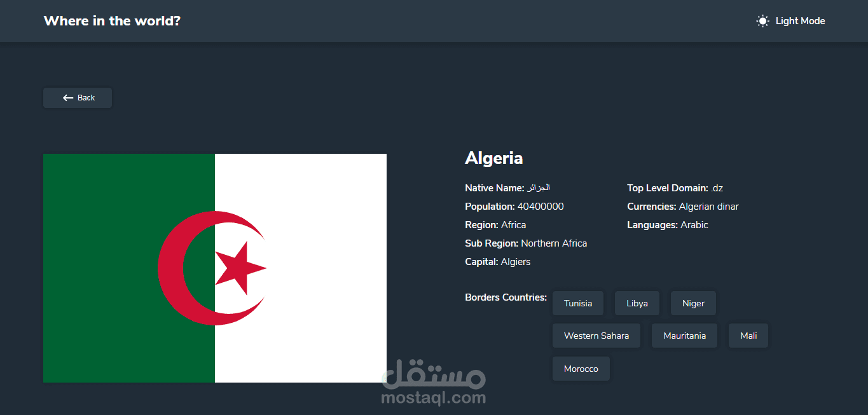The image size is (868, 415).
Task: Click the Sub Region value Northern Africa
Action: point(554,243)
